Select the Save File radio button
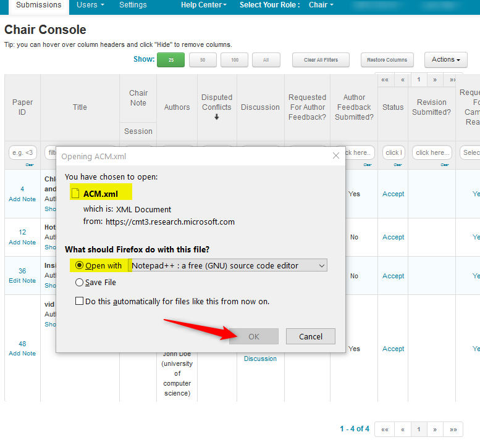480x448 pixels. click(79, 282)
